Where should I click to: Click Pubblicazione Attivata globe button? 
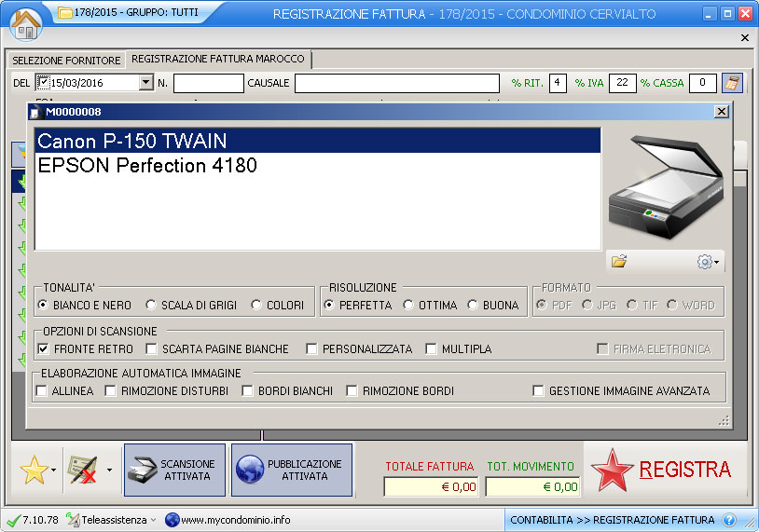click(291, 470)
